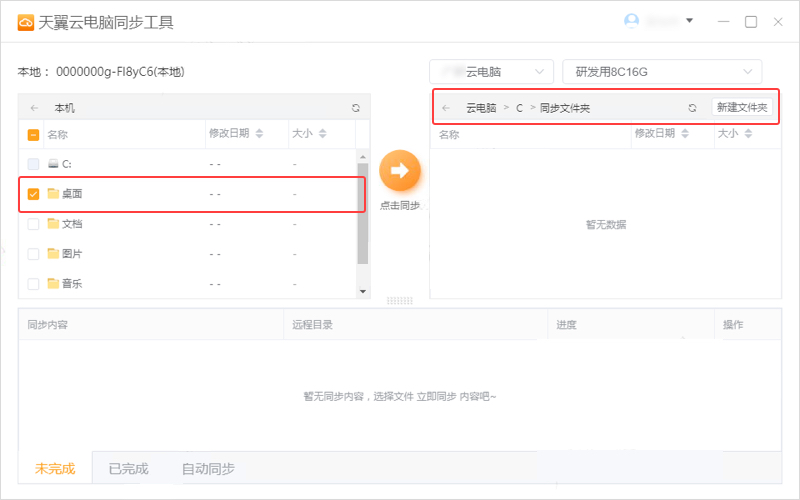Switch to the 自动同步 tab
Viewport: 800px width, 500px height.
coord(208,468)
